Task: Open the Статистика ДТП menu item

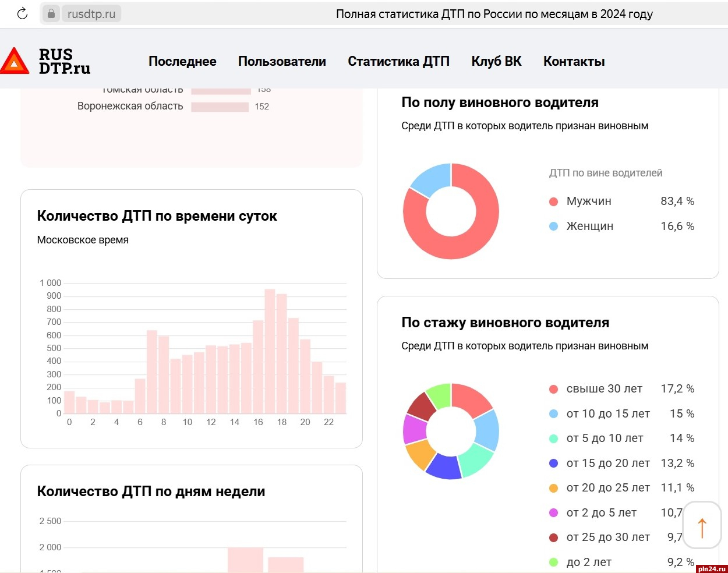Action: (x=398, y=61)
